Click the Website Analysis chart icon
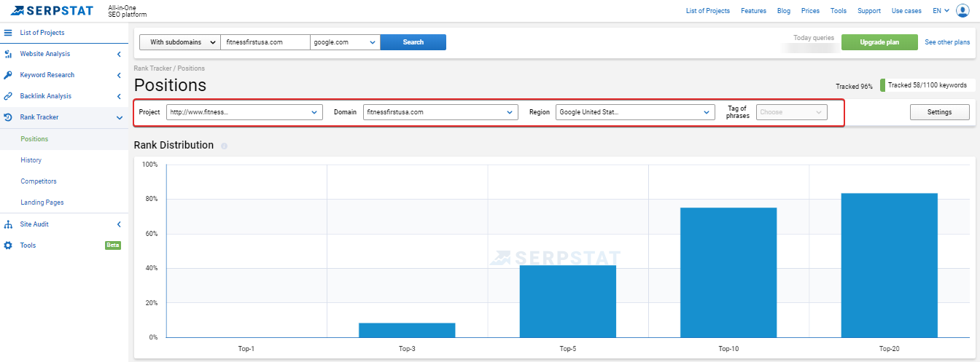Screen dimensions: 980x362 point(8,54)
